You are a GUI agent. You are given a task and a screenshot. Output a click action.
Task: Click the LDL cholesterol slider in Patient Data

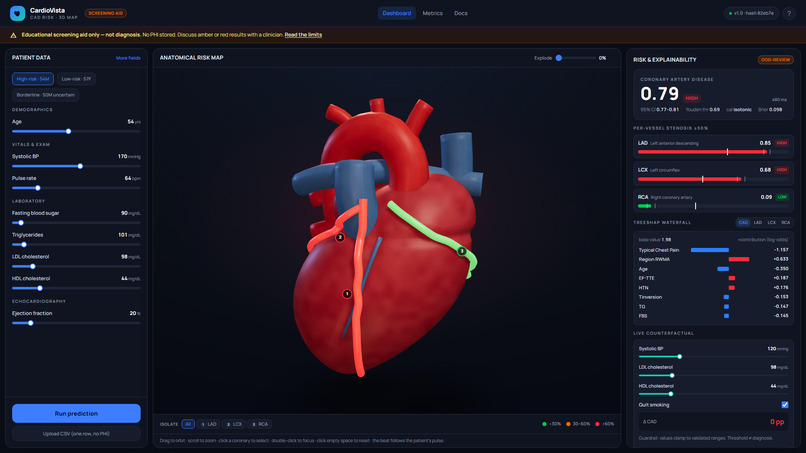pyautogui.click(x=76, y=266)
